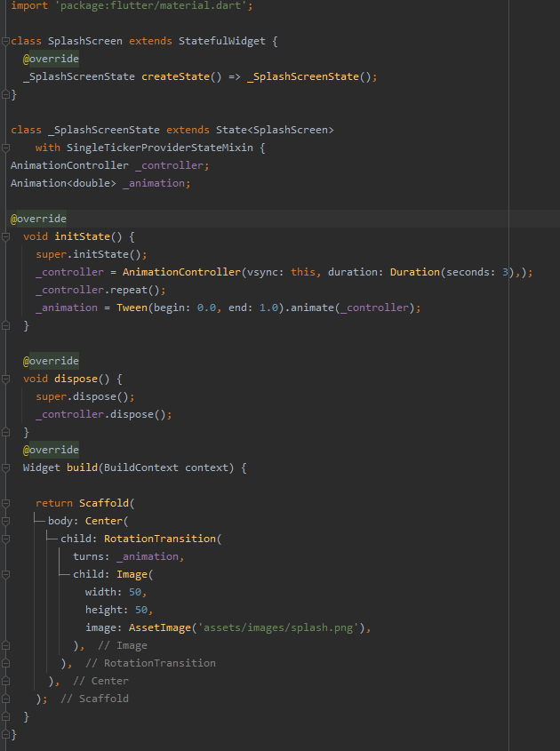
Task: Fold the 'child: Image(' block
Action: pyautogui.click(x=5, y=574)
